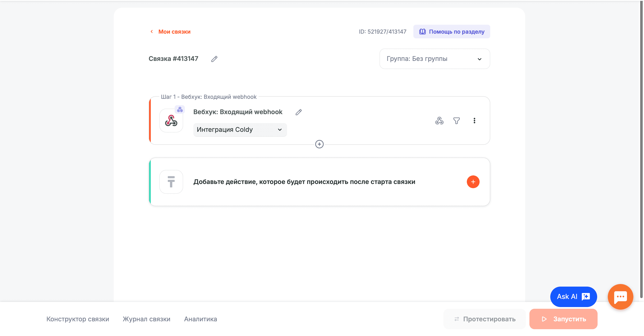The image size is (644, 336).
Task: Click back chevron near Мои связки
Action: pos(152,32)
